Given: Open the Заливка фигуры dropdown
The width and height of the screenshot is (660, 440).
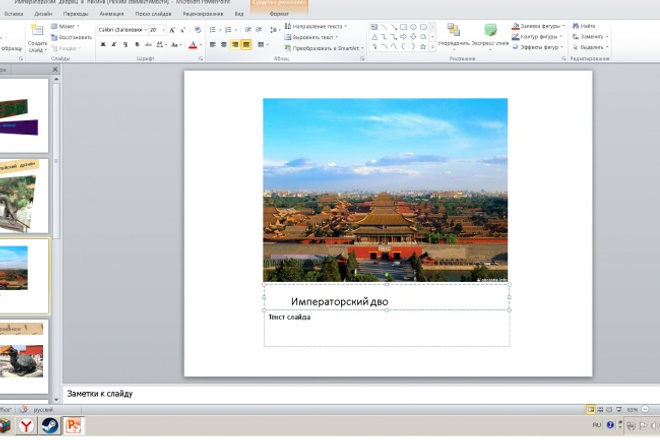Looking at the screenshot, I should coord(538,26).
